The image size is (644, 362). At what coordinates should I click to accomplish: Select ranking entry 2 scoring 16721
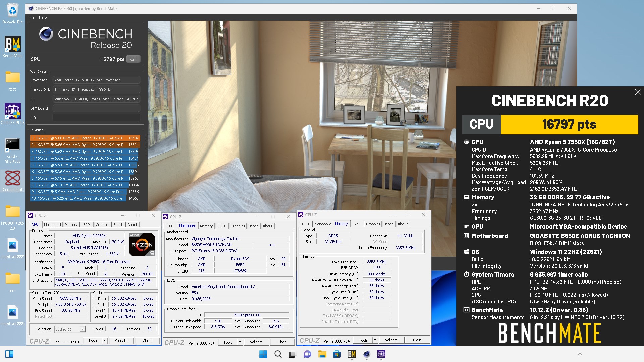85,145
